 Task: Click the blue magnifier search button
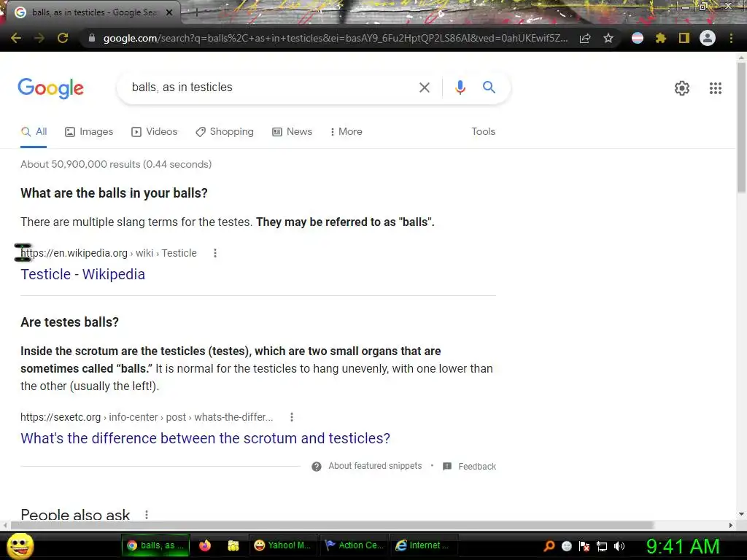point(489,87)
